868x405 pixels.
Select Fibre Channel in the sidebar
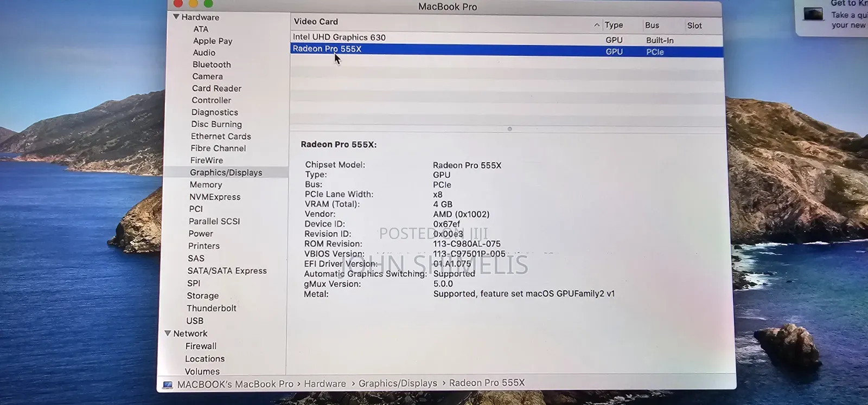coord(218,149)
